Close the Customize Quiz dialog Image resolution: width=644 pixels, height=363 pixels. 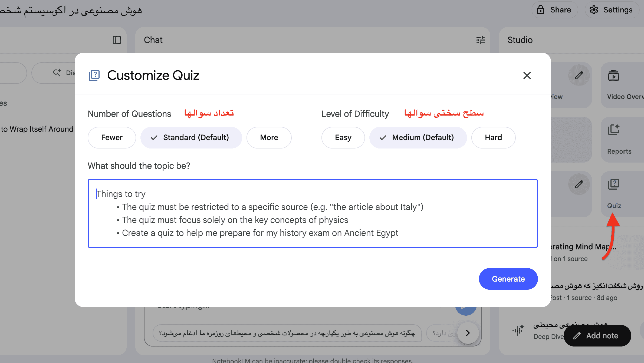pyautogui.click(x=527, y=75)
